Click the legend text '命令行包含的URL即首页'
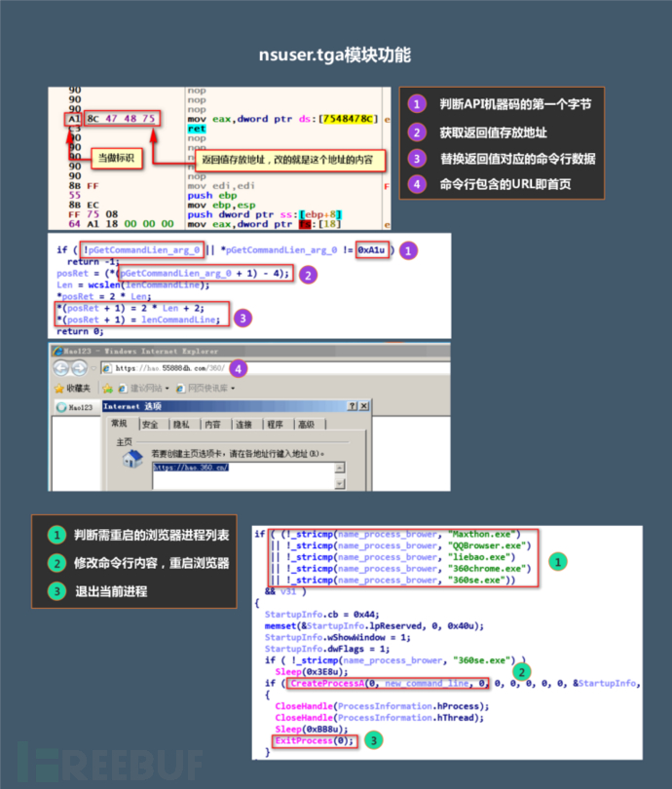 505,184
